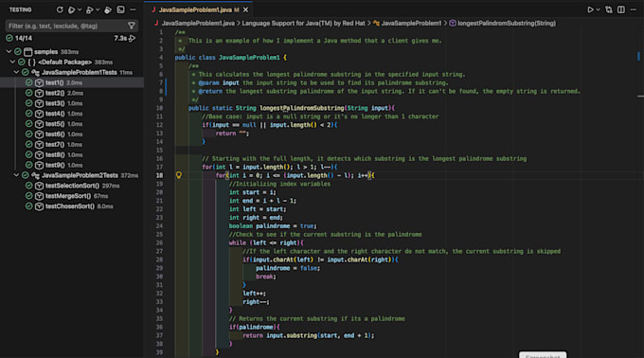Collapse JavaSampleProblem2Tests class node
The image size is (644, 358).
pos(16,175)
